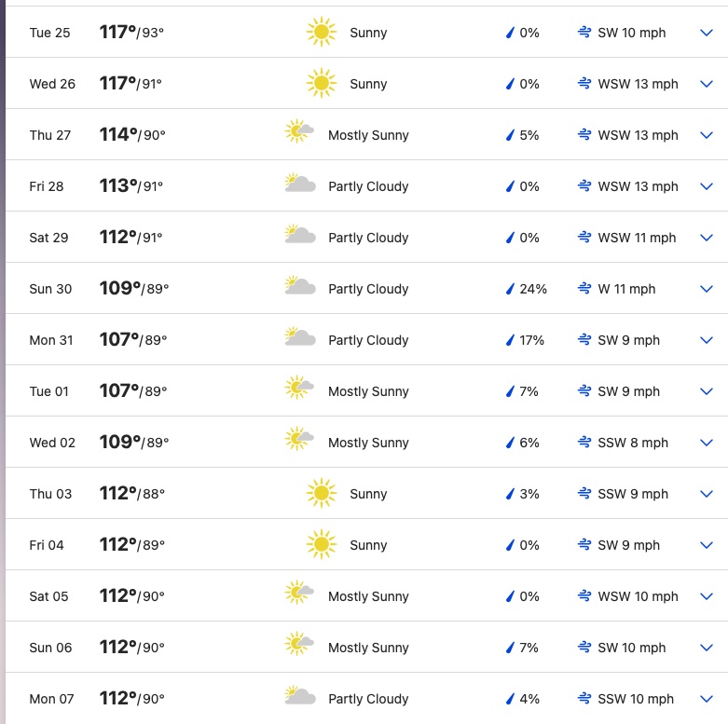Click the WSW 11 mph wind text
The width and height of the screenshot is (728, 724).
(x=637, y=238)
